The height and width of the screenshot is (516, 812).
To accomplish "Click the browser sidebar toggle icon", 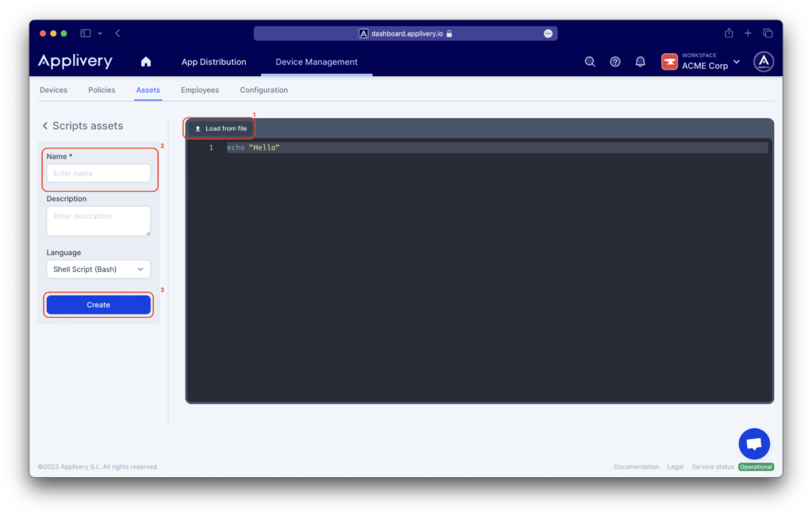I will [x=86, y=33].
